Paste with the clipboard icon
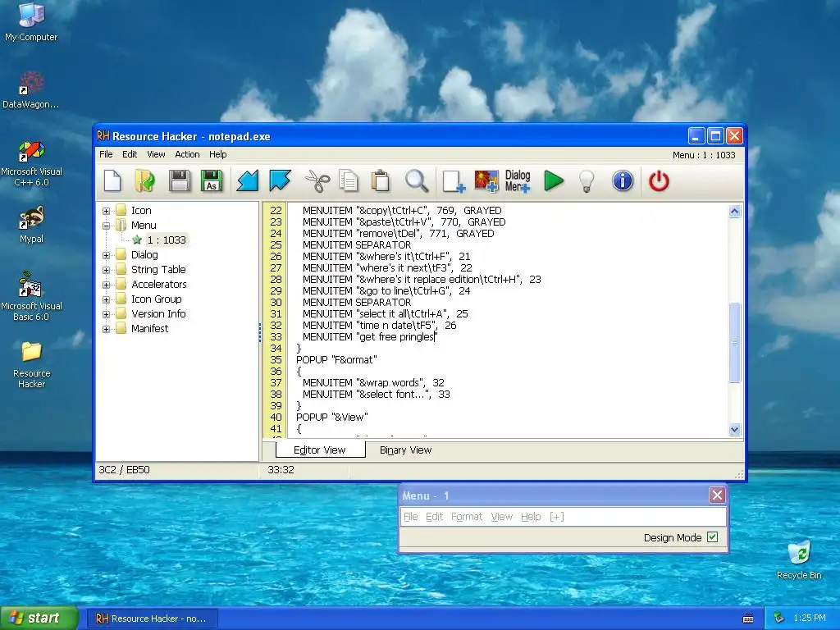This screenshot has width=840, height=630. click(381, 181)
